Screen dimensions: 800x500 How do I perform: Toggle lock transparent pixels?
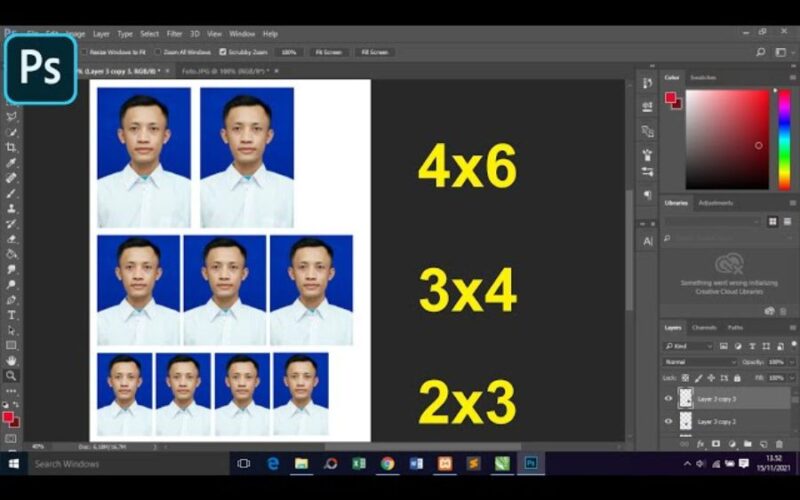685,378
